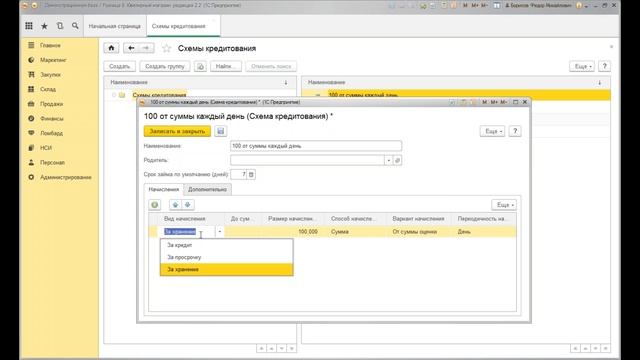Click the home button in list form
Screen dimensions: 640x360
point(111,48)
